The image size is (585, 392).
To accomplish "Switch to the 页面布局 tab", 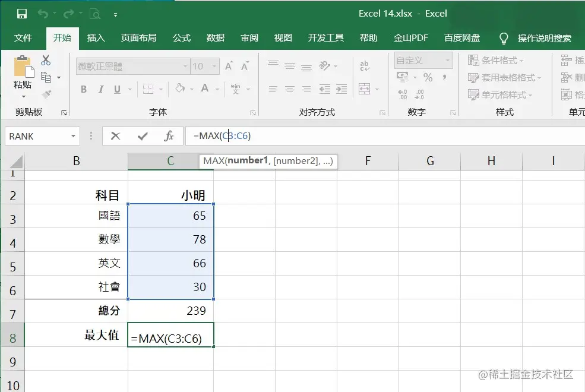I will (x=139, y=37).
